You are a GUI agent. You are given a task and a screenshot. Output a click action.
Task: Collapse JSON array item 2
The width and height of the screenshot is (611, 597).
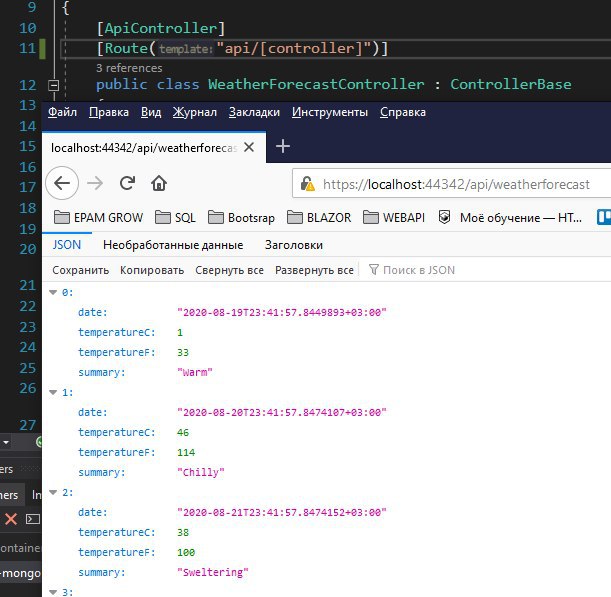pos(53,493)
